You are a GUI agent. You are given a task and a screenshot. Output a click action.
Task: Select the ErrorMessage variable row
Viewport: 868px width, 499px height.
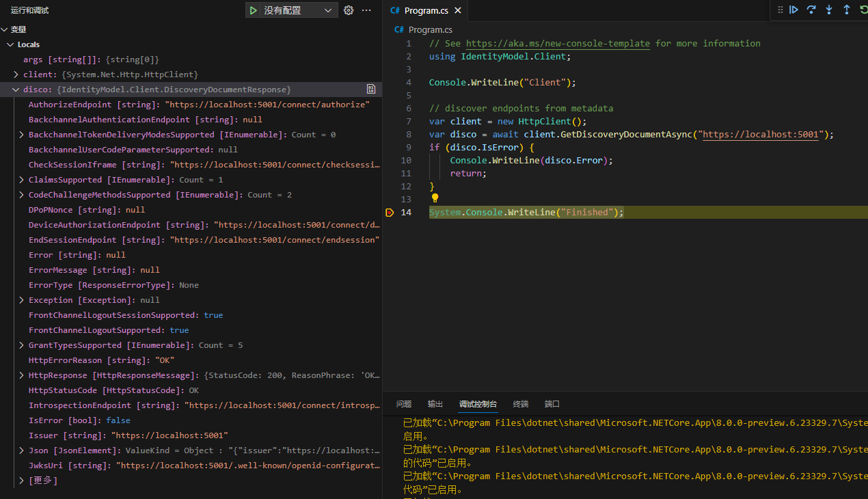pos(191,270)
